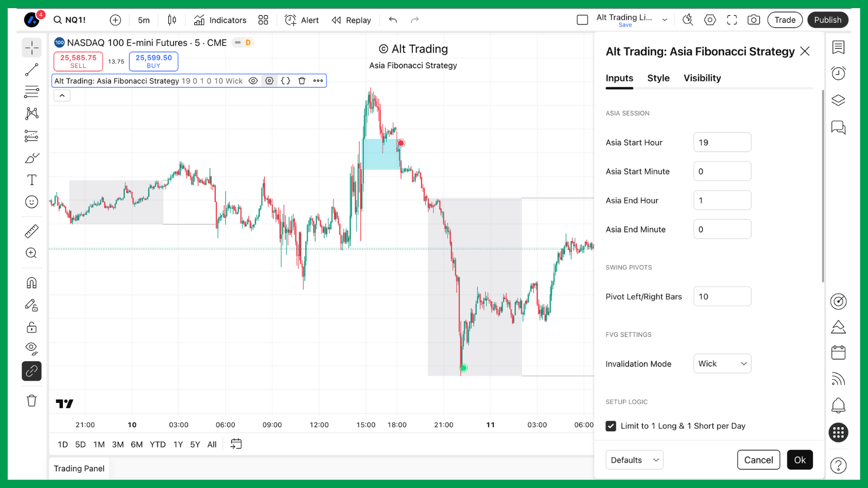Select the Trend Line drawing tool
Screen dimensions: 868x488
31,69
